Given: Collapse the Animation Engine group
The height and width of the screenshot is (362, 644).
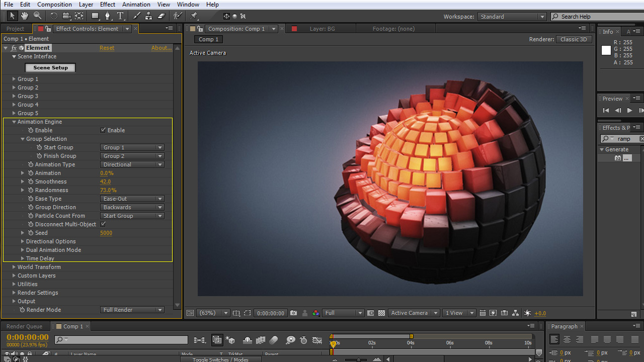Looking at the screenshot, I should (14, 122).
